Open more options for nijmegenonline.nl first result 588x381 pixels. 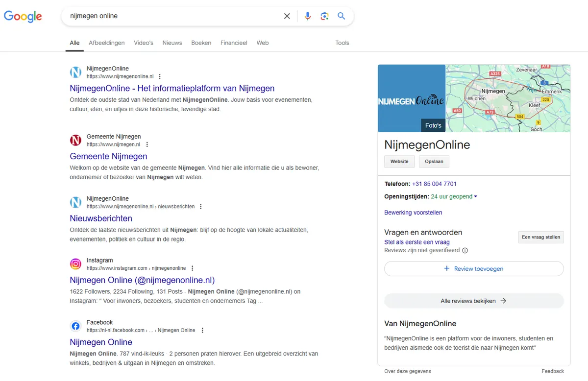pos(160,76)
